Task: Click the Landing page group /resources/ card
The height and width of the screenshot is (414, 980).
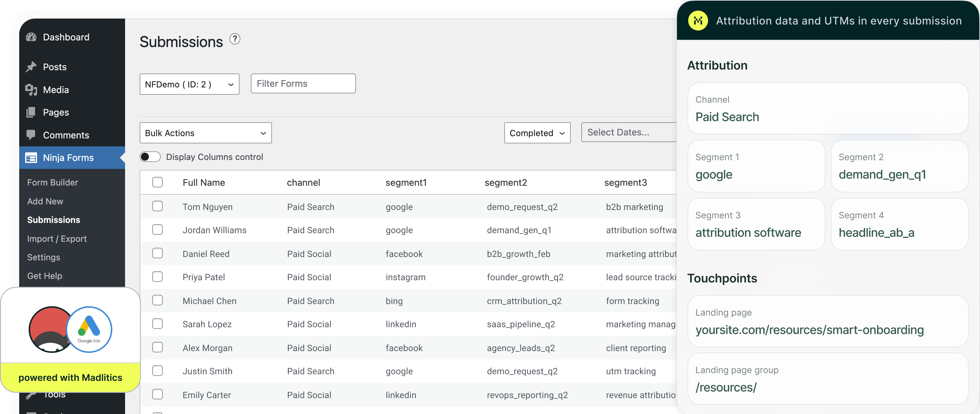Action: coord(828,379)
